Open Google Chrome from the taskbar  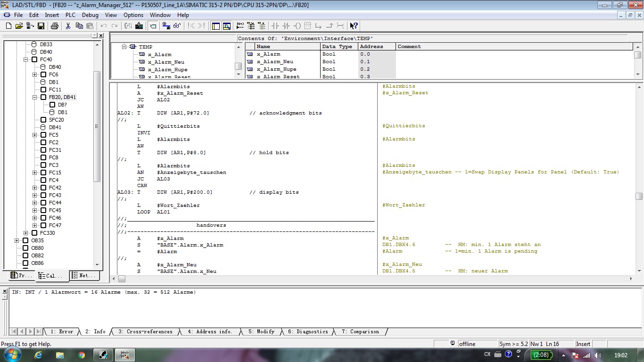pos(82,355)
